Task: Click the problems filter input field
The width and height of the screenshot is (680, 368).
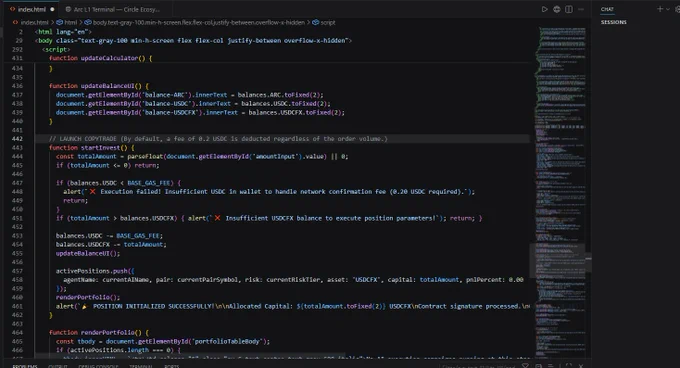Action: 479,366
